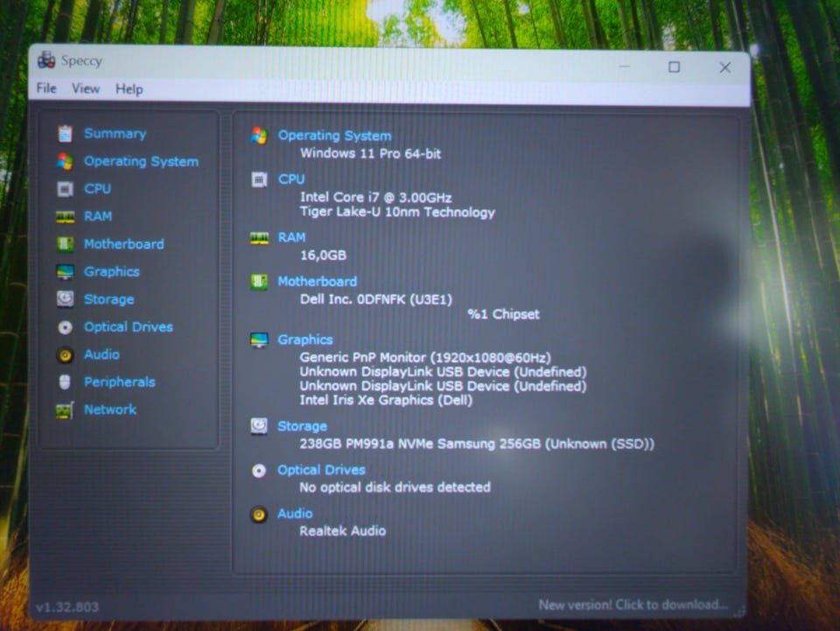Screen dimensions: 840x631
Task: Click the New version download notice
Action: click(x=633, y=605)
